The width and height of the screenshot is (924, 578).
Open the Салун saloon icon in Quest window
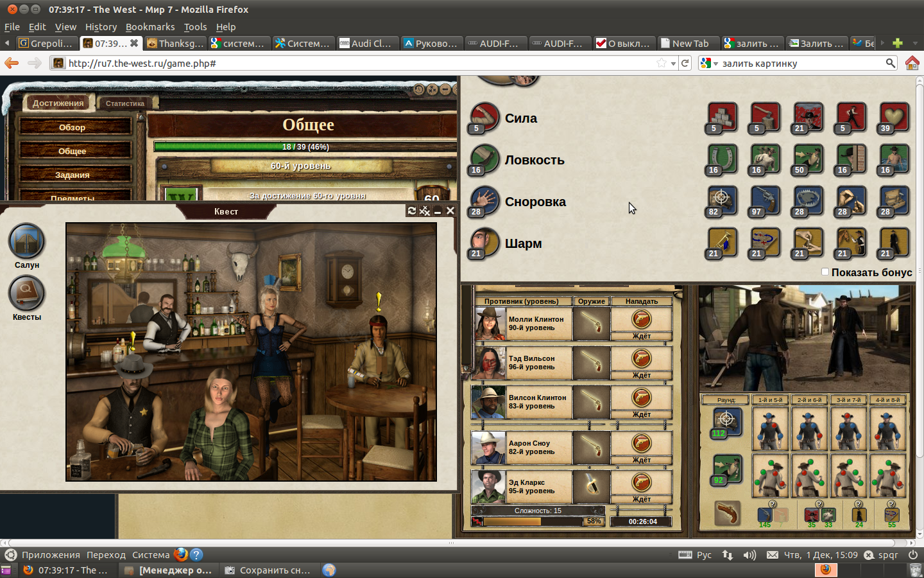(26, 241)
